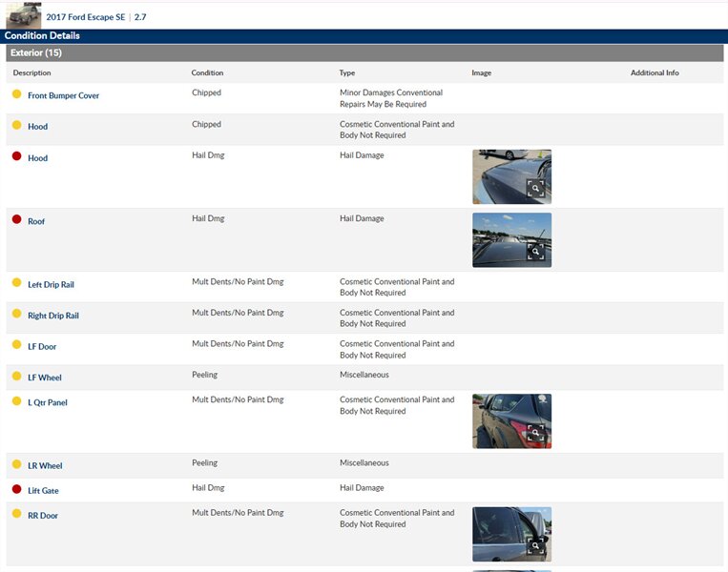Select Mult Dents/No Paint Dmg in Left Drip Rail row

(x=238, y=281)
